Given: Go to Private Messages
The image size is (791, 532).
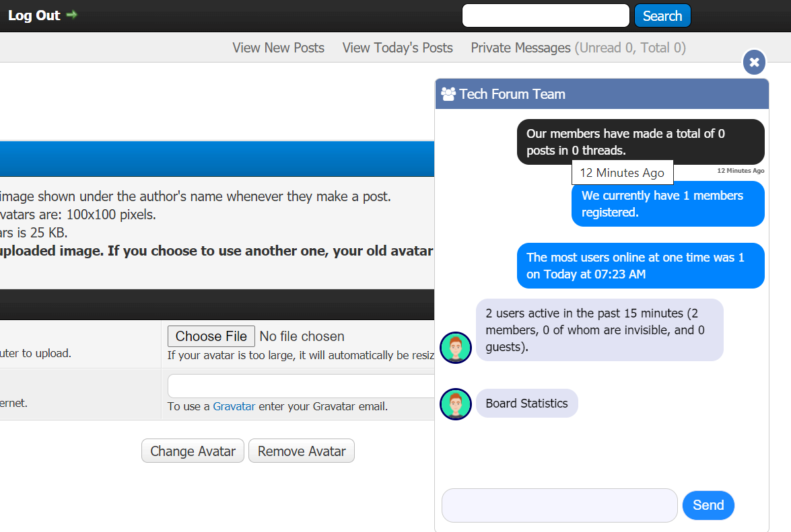Looking at the screenshot, I should [x=520, y=48].
